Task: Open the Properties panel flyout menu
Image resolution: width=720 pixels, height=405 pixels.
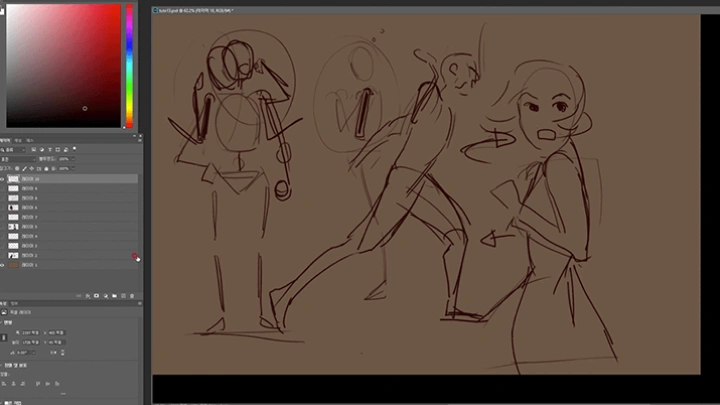Action: [140, 304]
